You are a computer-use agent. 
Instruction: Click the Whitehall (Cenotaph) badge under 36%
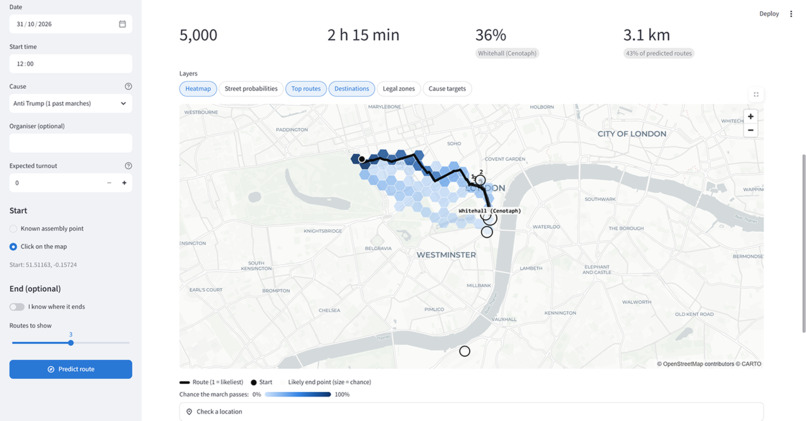tap(507, 53)
